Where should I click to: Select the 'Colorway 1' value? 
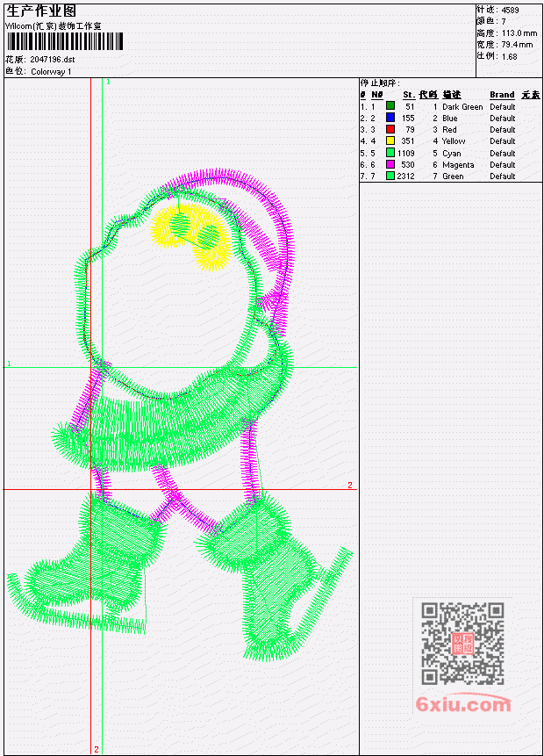[x=51, y=71]
